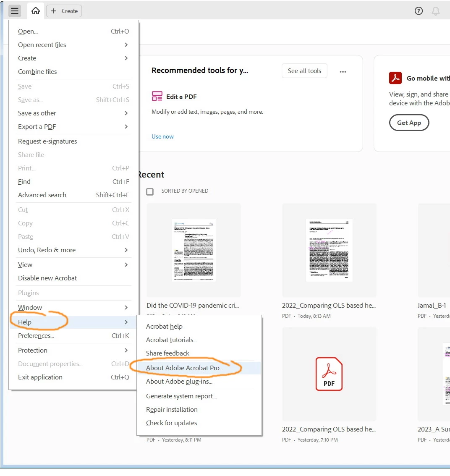
Task: Click Share feedback in Help submenu
Action: click(x=199, y=353)
